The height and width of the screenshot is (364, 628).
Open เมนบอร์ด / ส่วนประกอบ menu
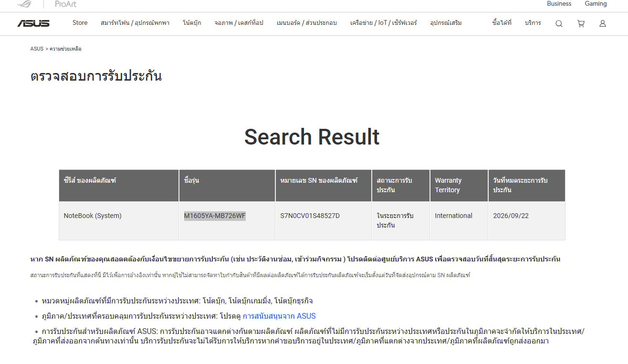[x=306, y=22]
